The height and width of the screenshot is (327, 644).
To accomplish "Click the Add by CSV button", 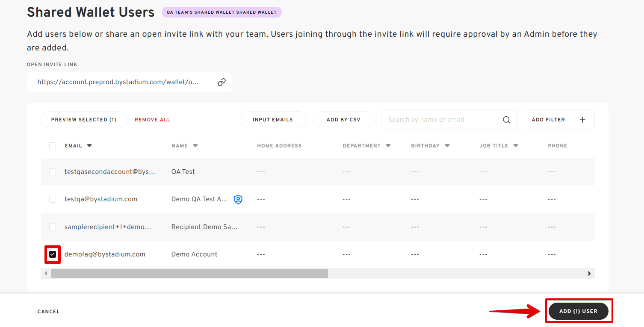I will 343,120.
